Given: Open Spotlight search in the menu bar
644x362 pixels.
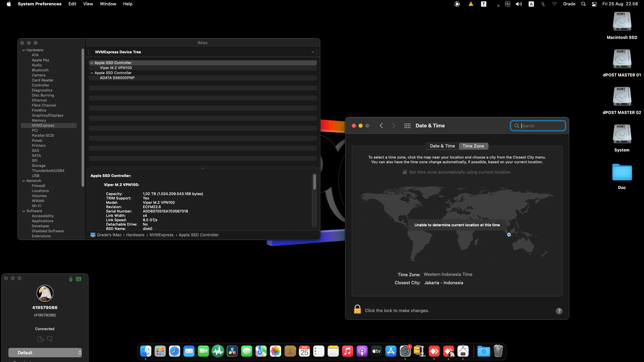Looking at the screenshot, I should [584, 4].
